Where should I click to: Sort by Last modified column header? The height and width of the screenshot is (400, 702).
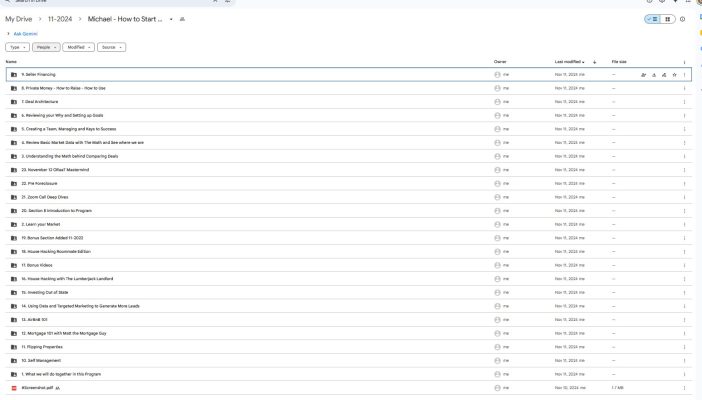(571, 62)
